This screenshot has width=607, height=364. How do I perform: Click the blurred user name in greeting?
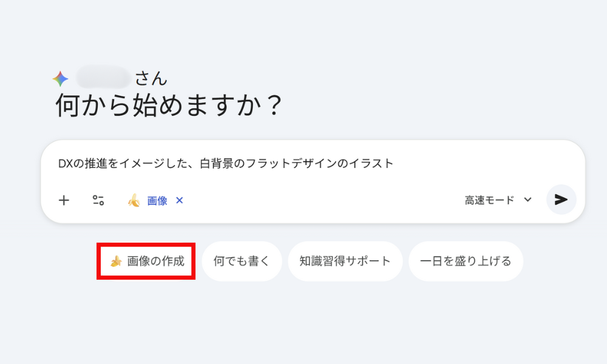[x=103, y=78]
